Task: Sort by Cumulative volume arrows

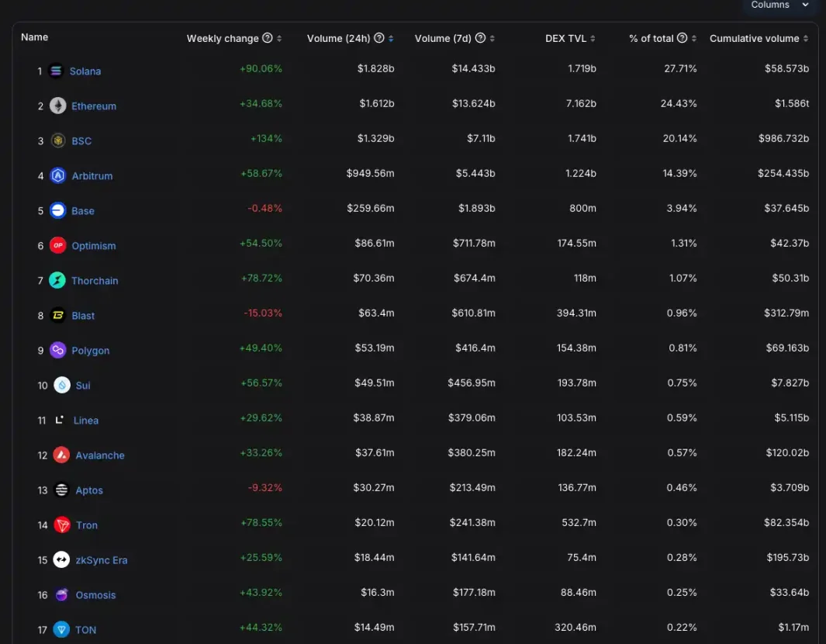Action: click(806, 39)
